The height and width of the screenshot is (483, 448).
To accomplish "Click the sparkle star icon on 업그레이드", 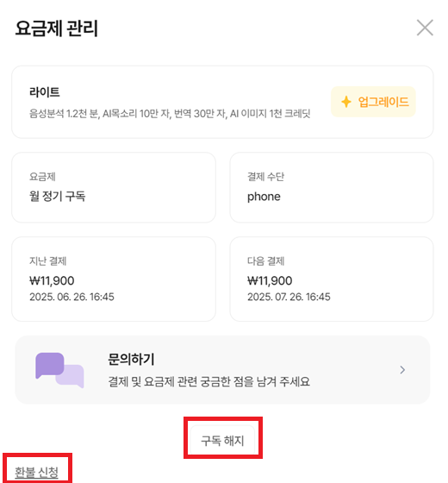I will pyautogui.click(x=346, y=102).
